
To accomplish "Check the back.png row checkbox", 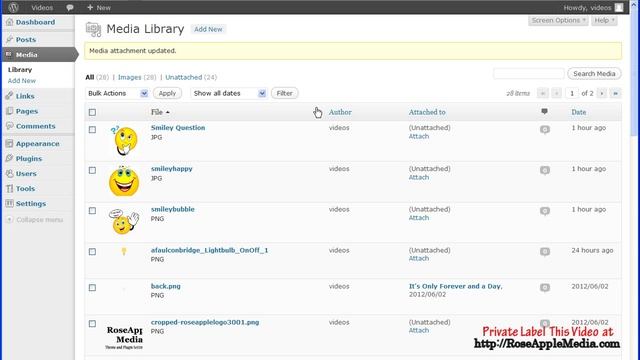I will [92, 287].
